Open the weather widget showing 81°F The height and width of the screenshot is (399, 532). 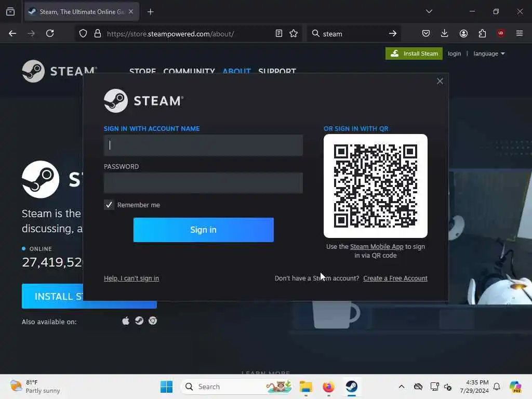(35, 387)
